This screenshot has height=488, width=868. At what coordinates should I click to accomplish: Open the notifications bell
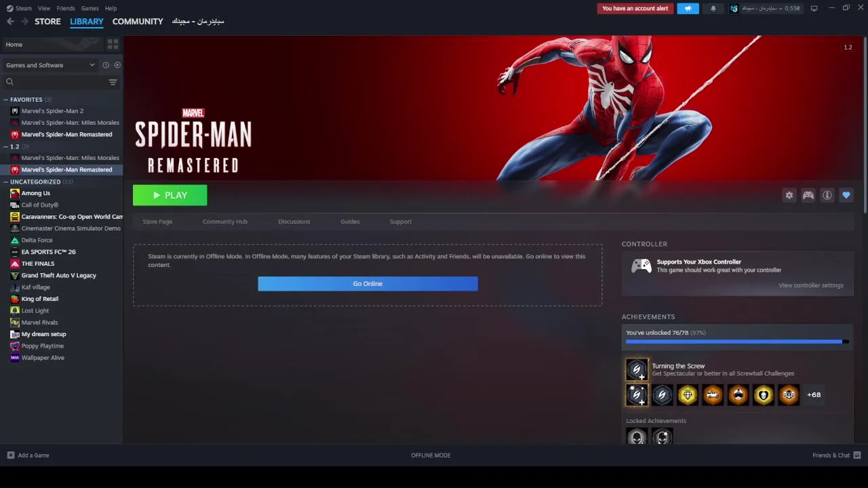tap(713, 8)
